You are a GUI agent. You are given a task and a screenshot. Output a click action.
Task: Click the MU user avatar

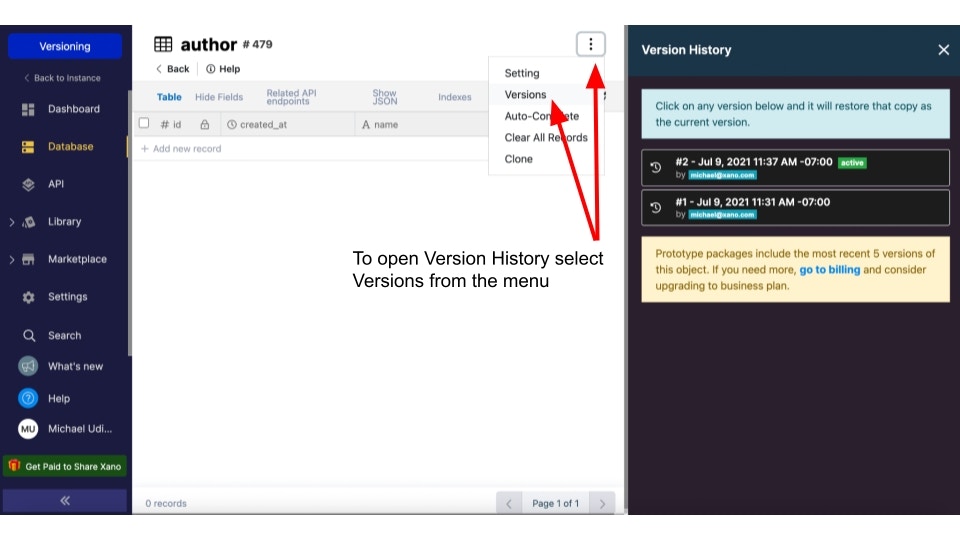[28, 429]
